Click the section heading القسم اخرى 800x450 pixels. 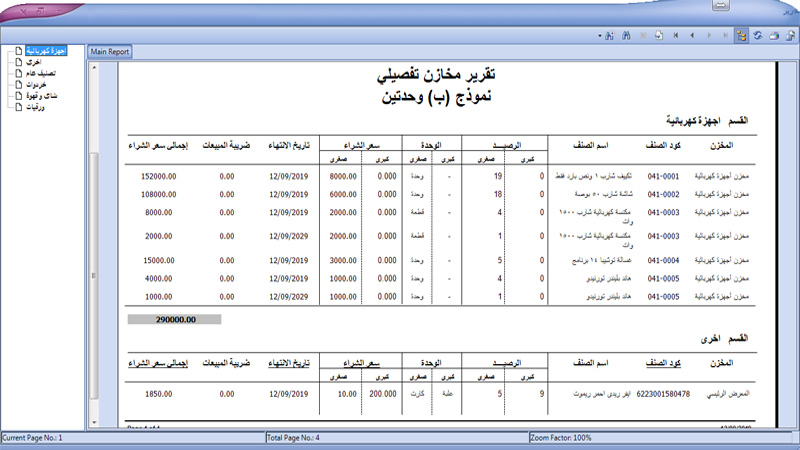click(724, 339)
